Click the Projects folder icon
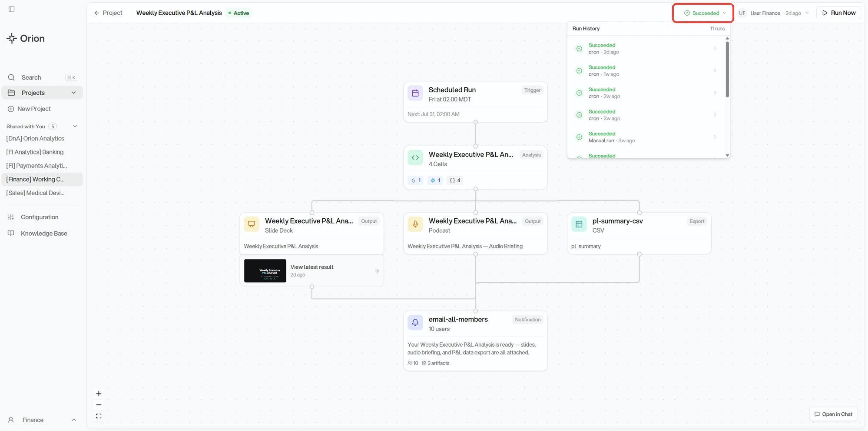The height and width of the screenshot is (431, 868). tap(11, 93)
